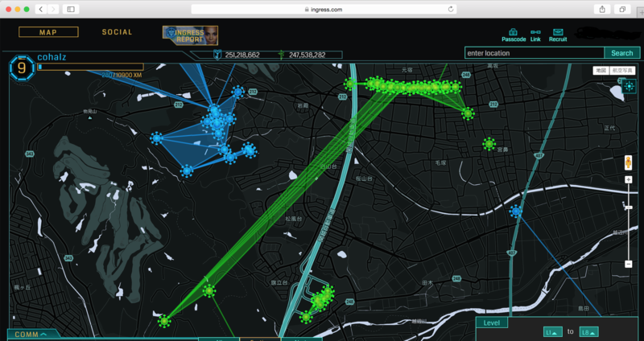Zoom out with the map minus button
The width and height of the screenshot is (644, 341).
click(628, 264)
